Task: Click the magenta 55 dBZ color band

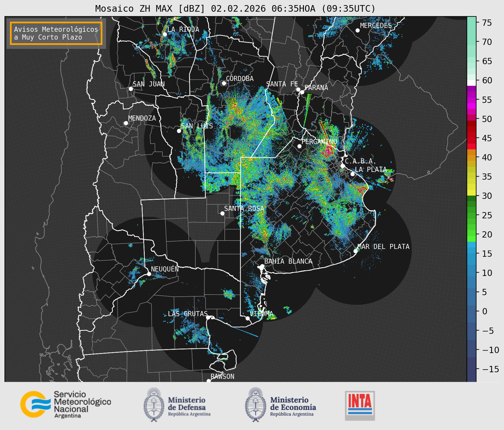Action: pos(471,100)
